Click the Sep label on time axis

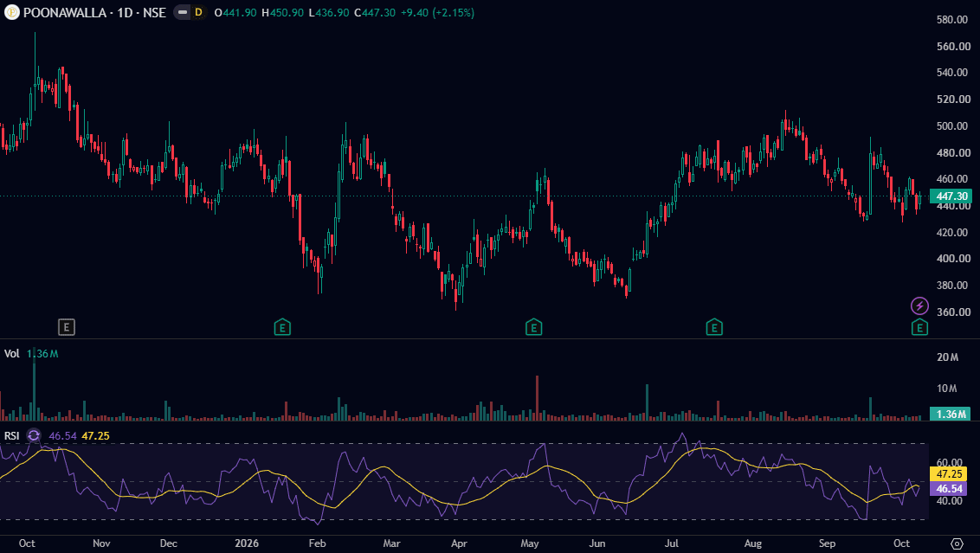pyautogui.click(x=827, y=543)
